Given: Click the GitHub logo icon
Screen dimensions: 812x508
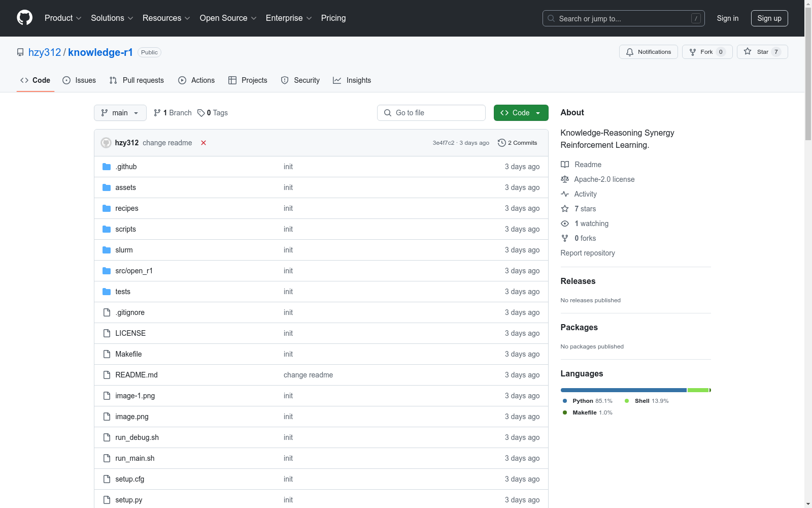Looking at the screenshot, I should pos(24,18).
